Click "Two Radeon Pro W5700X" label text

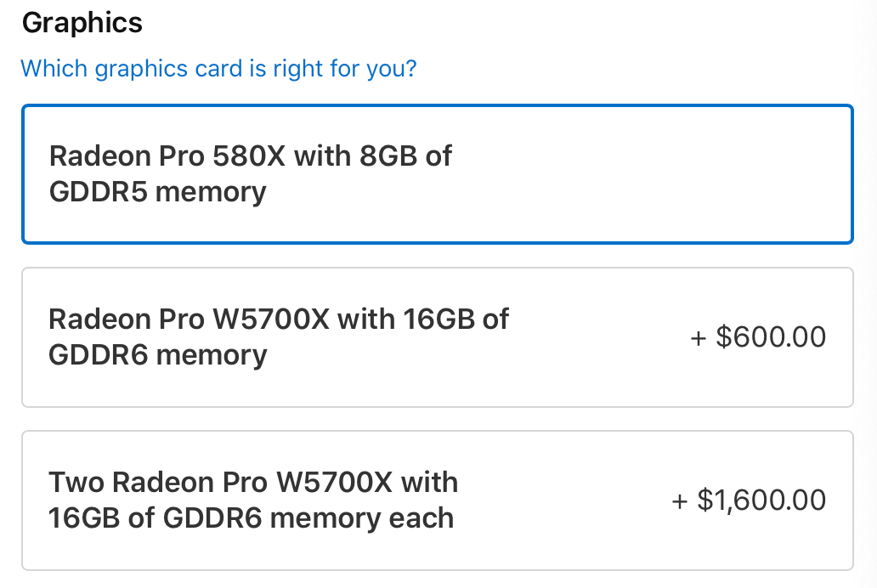point(253,482)
